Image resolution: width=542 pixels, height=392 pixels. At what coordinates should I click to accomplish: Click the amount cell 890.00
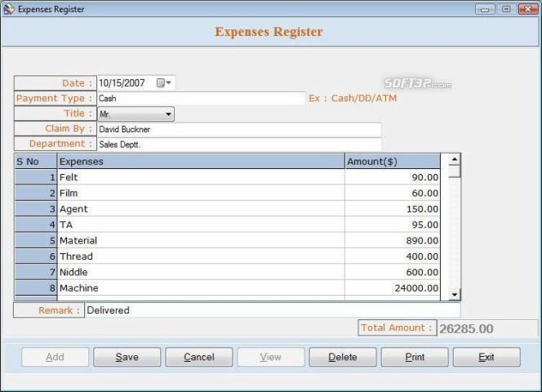point(393,240)
